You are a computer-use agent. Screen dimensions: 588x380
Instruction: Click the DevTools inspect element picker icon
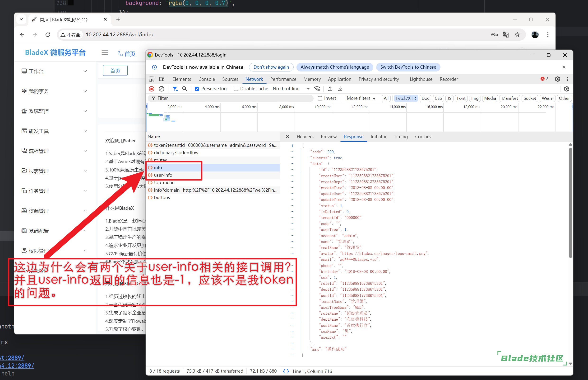pyautogui.click(x=152, y=79)
